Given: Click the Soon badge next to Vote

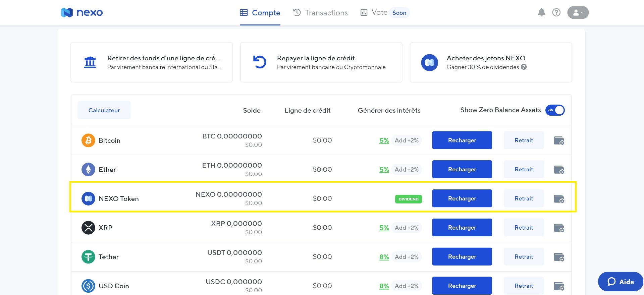Looking at the screenshot, I should click(x=399, y=13).
